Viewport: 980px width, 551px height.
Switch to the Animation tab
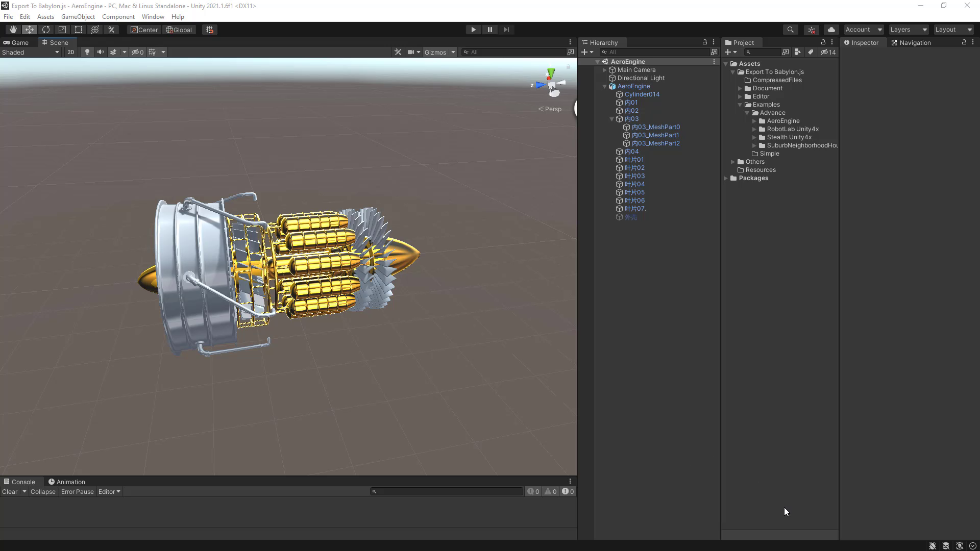(67, 482)
